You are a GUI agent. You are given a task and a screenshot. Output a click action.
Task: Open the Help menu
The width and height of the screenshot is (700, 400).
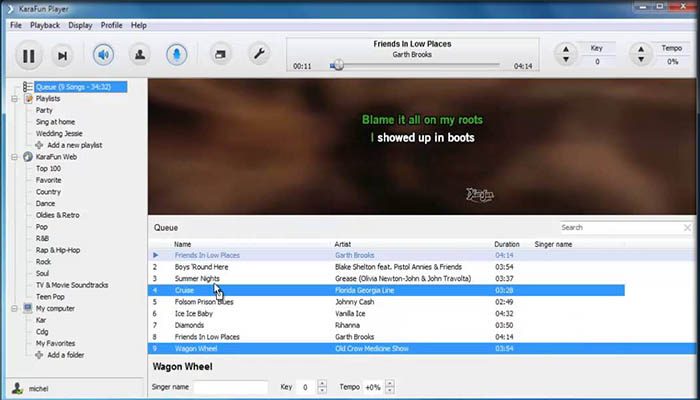coord(139,25)
